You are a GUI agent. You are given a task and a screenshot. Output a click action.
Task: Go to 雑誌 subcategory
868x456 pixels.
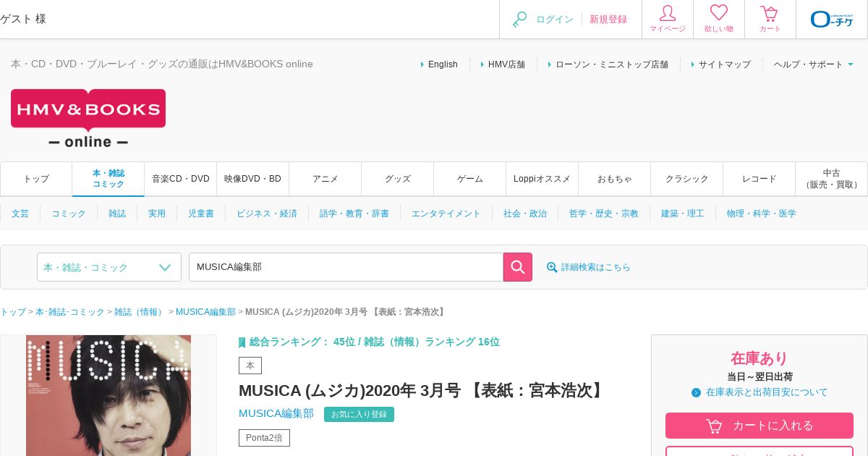coord(117,214)
